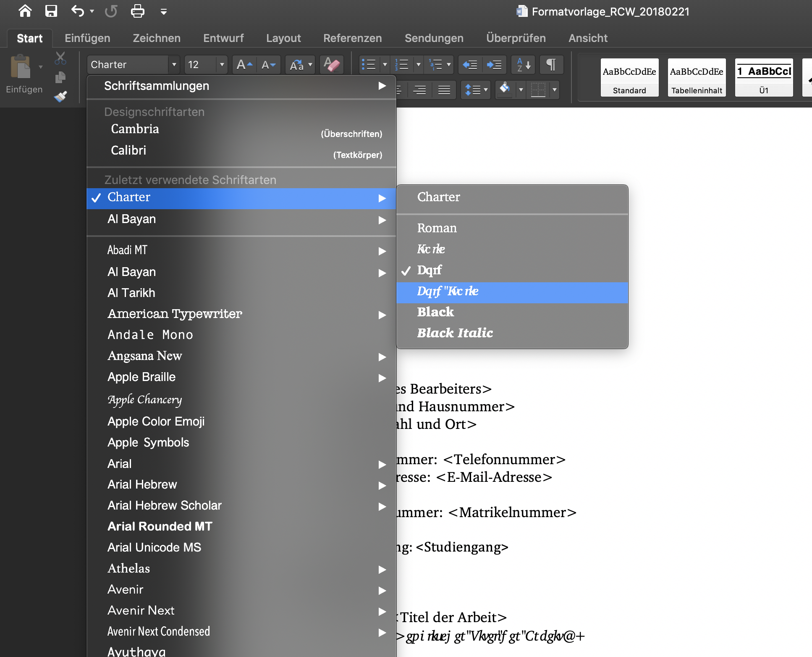This screenshot has height=657, width=812.
Task: Choose Black Italic style from Charter submenu
Action: pyautogui.click(x=455, y=333)
